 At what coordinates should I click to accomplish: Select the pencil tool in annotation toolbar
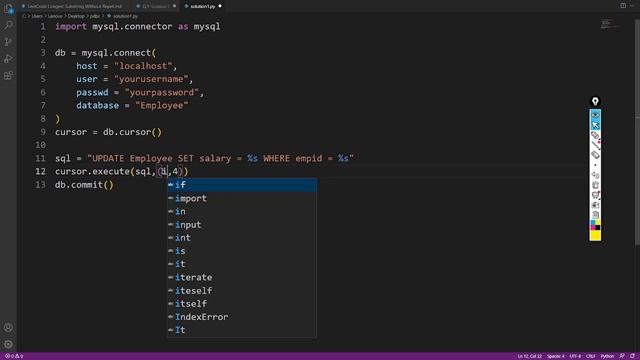click(595, 135)
